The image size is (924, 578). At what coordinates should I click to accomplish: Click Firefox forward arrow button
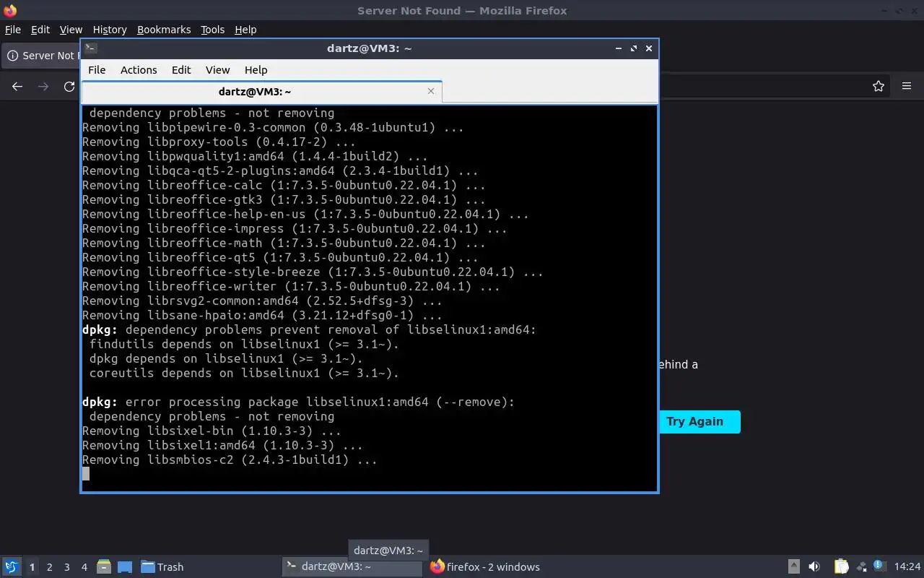[x=43, y=87]
